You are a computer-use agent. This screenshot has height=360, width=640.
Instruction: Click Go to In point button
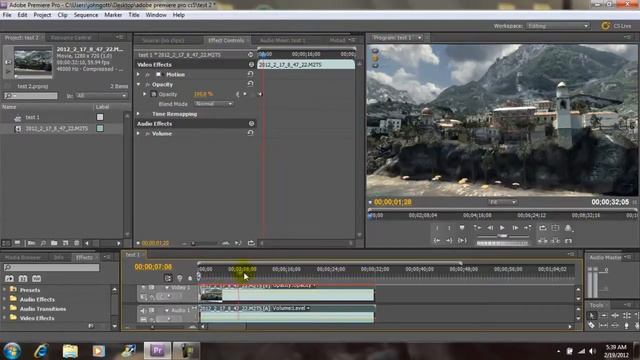[x=437, y=240]
